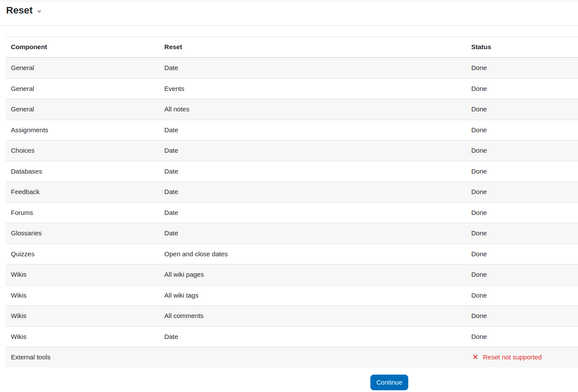Select the 'All comments' cell
The height and width of the screenshot is (392, 578).
tap(184, 316)
